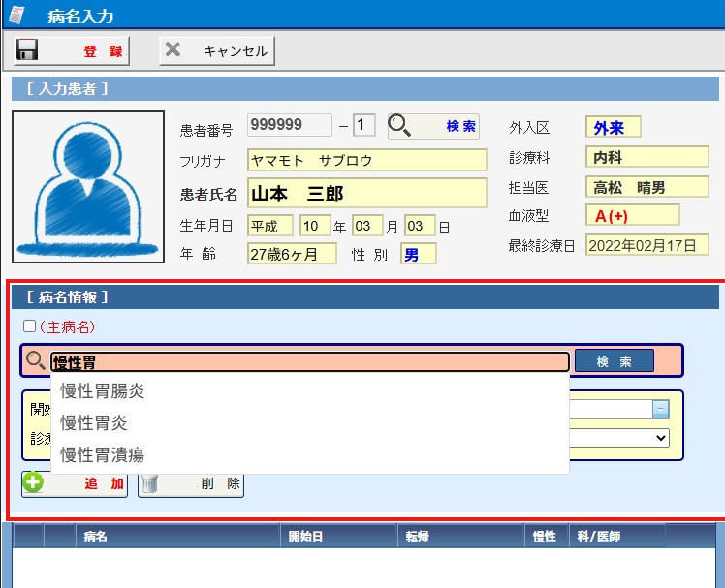This screenshot has width=725, height=588.
Task: Choose 慢性胃炎 in autocomplete suggestions
Action: coord(94,423)
